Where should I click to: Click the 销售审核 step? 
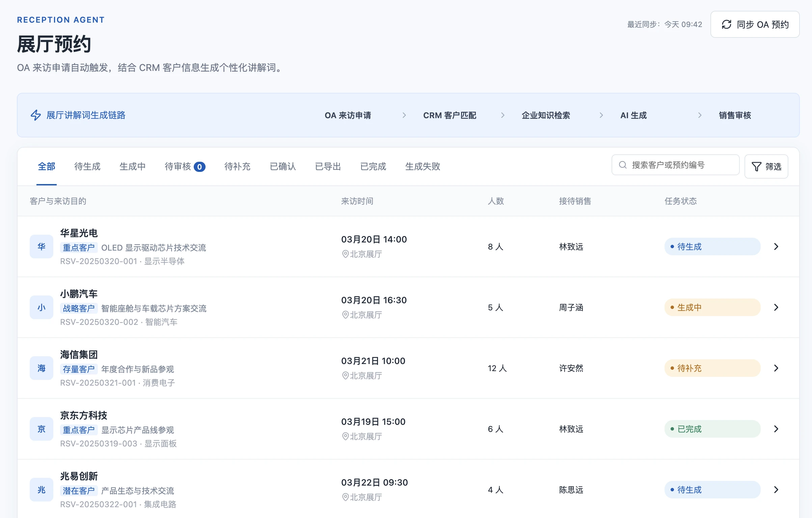coord(735,115)
